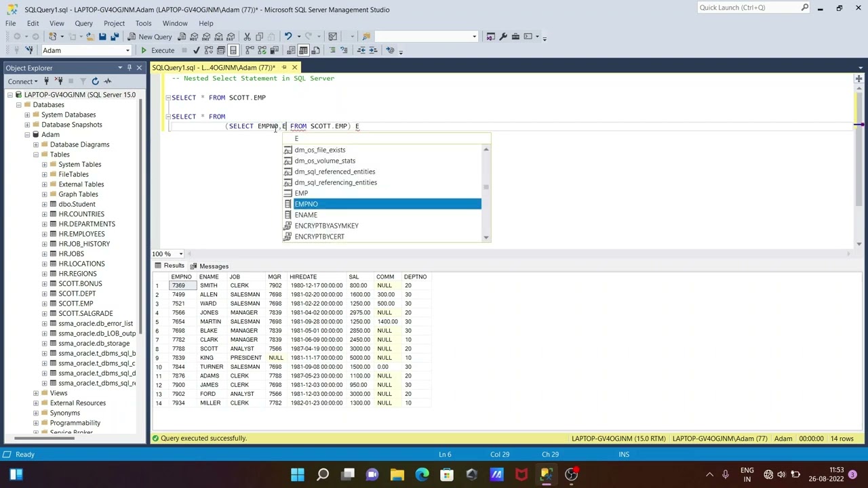Collapse the Tables folder node
Viewport: 868px width, 488px height.
click(36, 155)
